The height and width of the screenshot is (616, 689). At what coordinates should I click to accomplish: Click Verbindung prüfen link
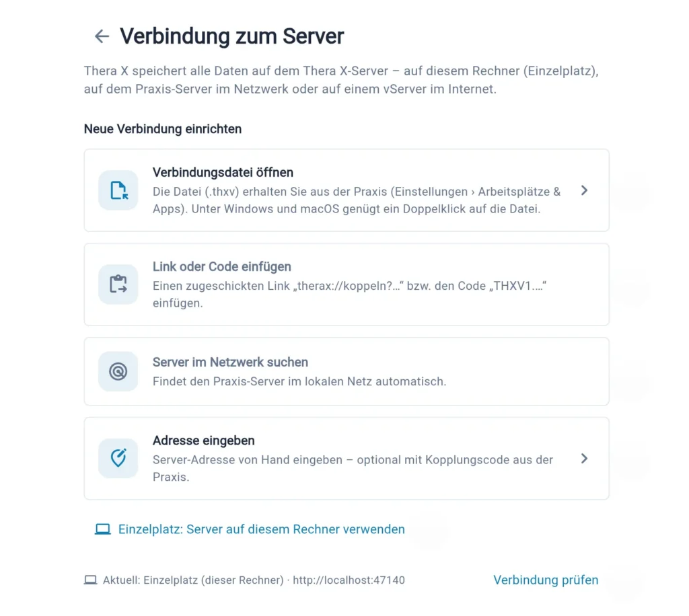[x=546, y=580]
